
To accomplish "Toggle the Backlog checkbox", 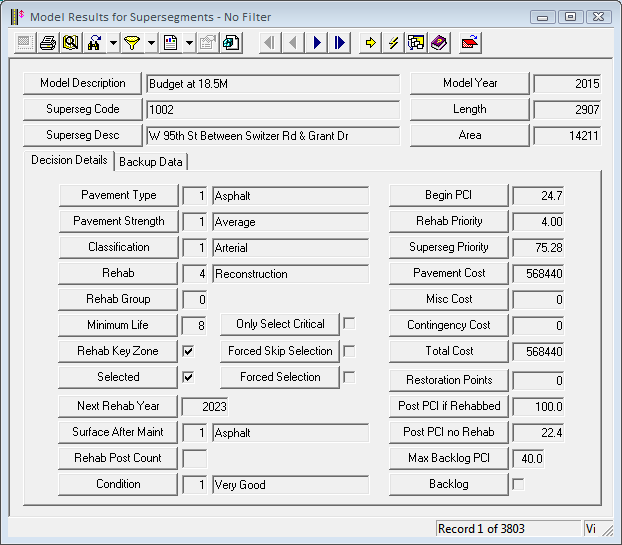I will pyautogui.click(x=518, y=484).
